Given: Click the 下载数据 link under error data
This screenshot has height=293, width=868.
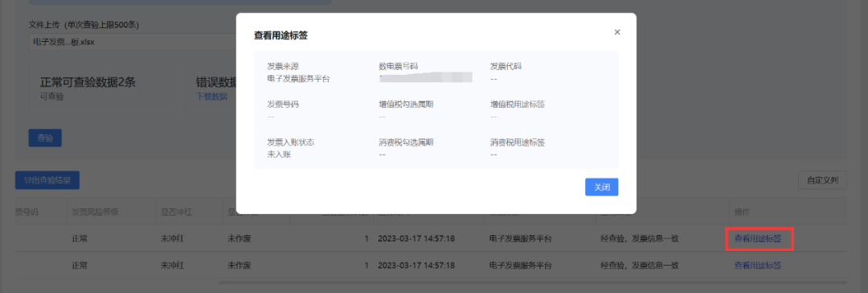Looking at the screenshot, I should (x=212, y=97).
